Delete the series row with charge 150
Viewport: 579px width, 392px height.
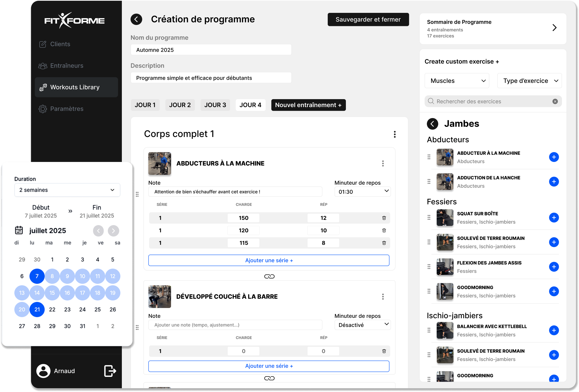click(x=384, y=218)
